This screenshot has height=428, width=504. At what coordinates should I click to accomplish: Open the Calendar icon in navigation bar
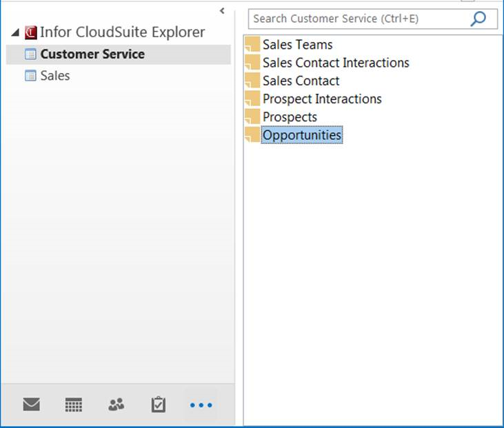pos(74,405)
